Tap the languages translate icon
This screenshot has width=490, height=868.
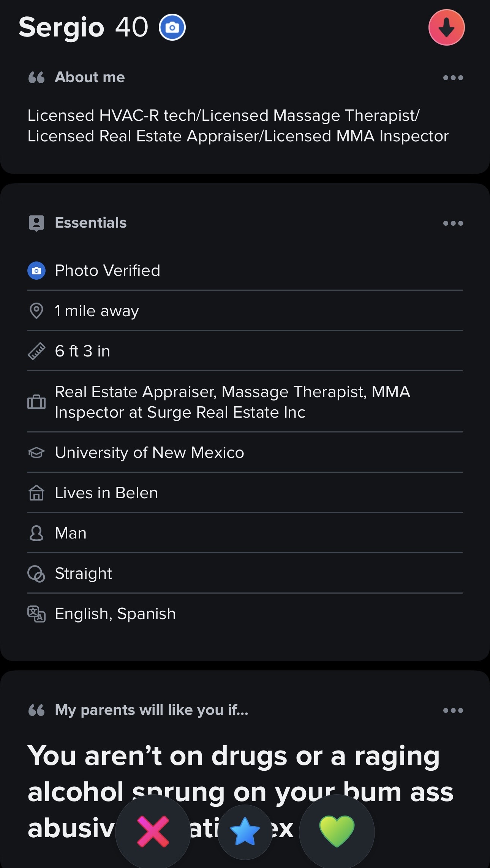pyautogui.click(x=36, y=614)
